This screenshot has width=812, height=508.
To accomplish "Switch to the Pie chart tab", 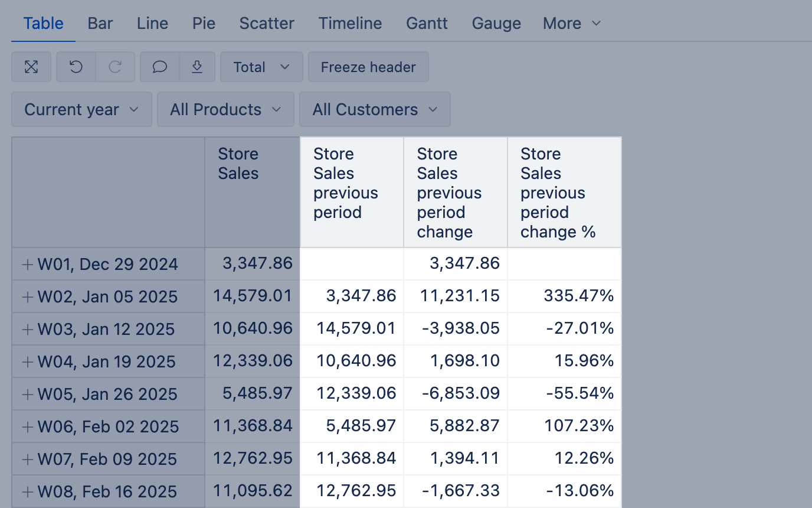I will pos(204,24).
